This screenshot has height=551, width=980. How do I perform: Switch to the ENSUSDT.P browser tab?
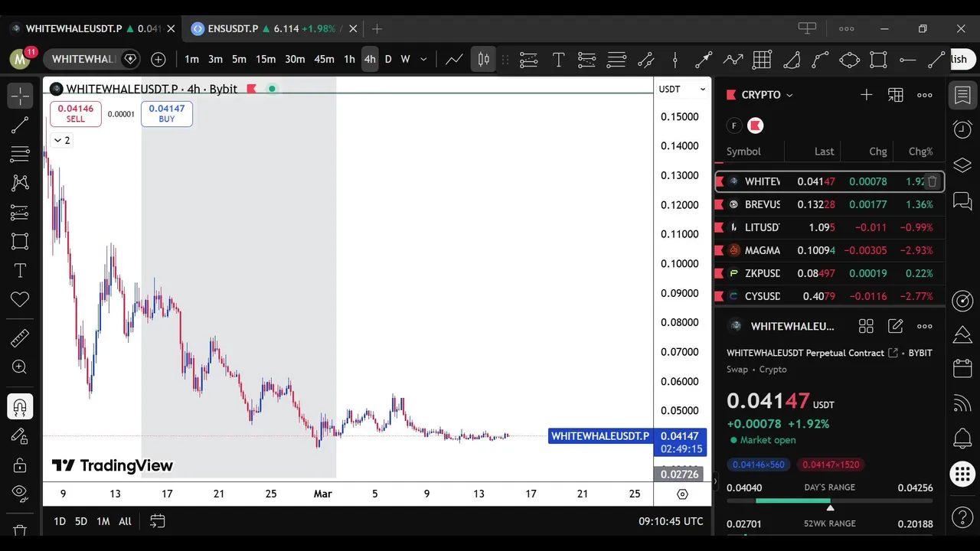266,28
